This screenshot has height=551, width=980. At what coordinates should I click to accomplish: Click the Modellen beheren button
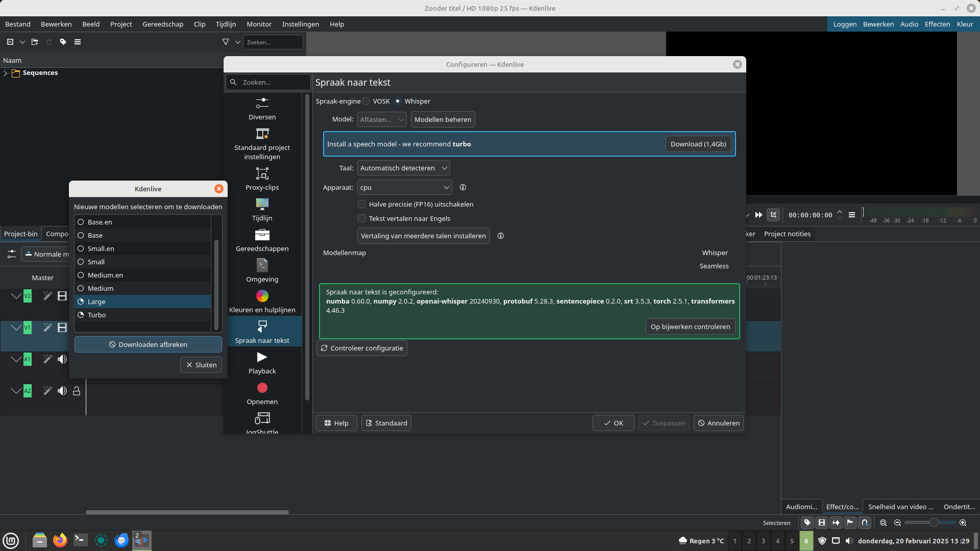(x=443, y=119)
